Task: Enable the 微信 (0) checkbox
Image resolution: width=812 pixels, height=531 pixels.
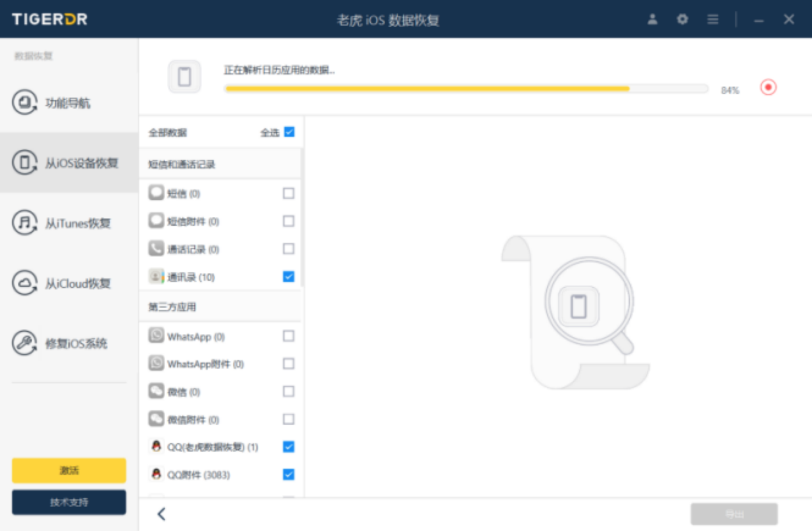Action: [289, 392]
